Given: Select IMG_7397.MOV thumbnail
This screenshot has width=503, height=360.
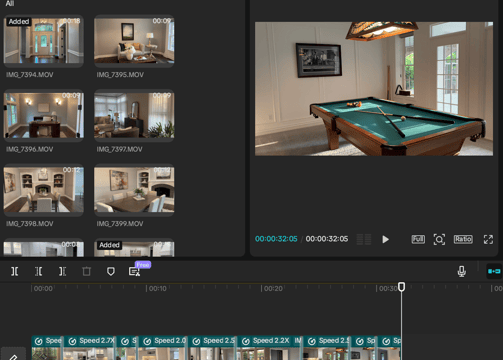Looking at the screenshot, I should [134, 115].
